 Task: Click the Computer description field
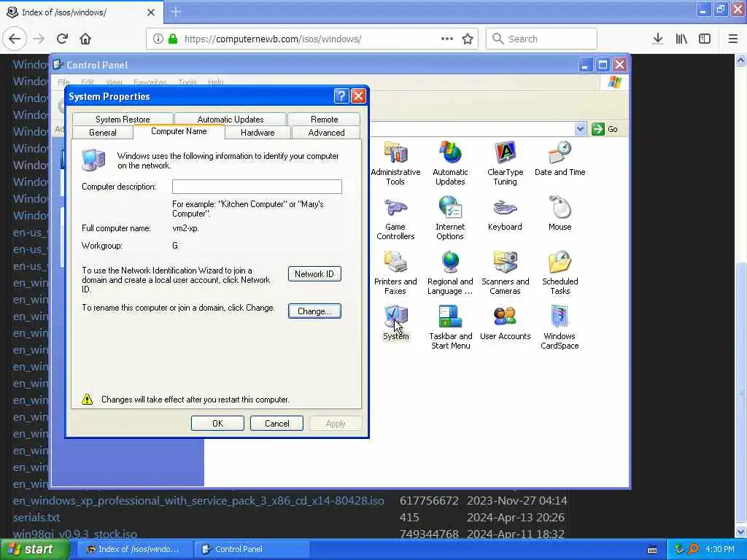pyautogui.click(x=257, y=187)
